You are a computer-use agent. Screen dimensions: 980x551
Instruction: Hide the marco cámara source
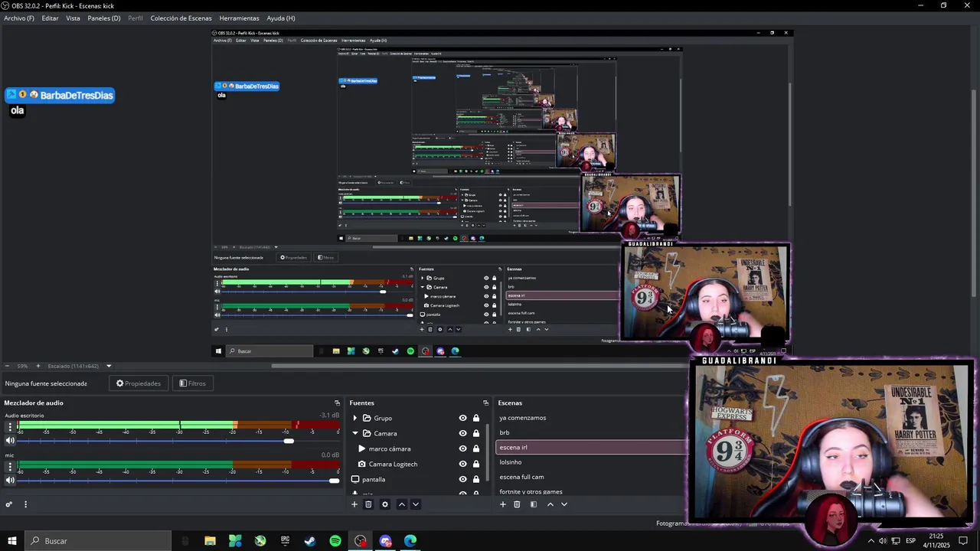pos(462,448)
